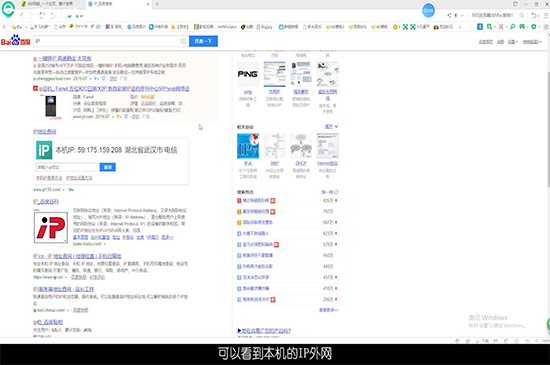Click the Baidu logo
The height and width of the screenshot is (365, 550).
pos(15,40)
